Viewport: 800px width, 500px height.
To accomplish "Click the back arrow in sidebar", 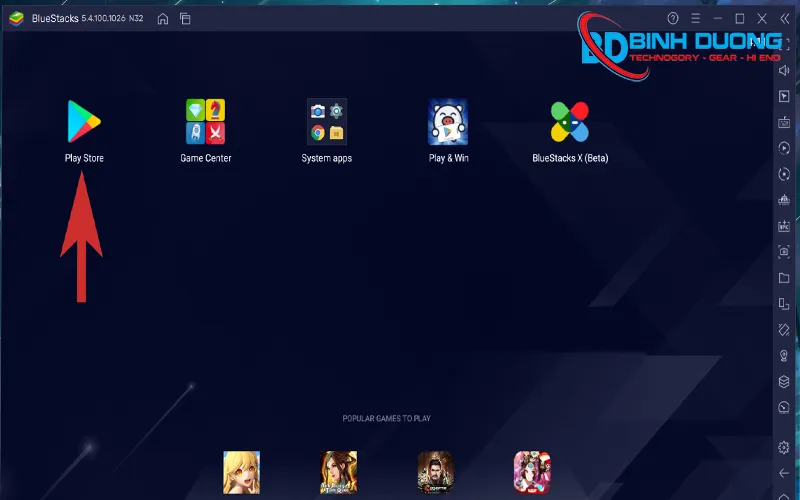I will [784, 473].
